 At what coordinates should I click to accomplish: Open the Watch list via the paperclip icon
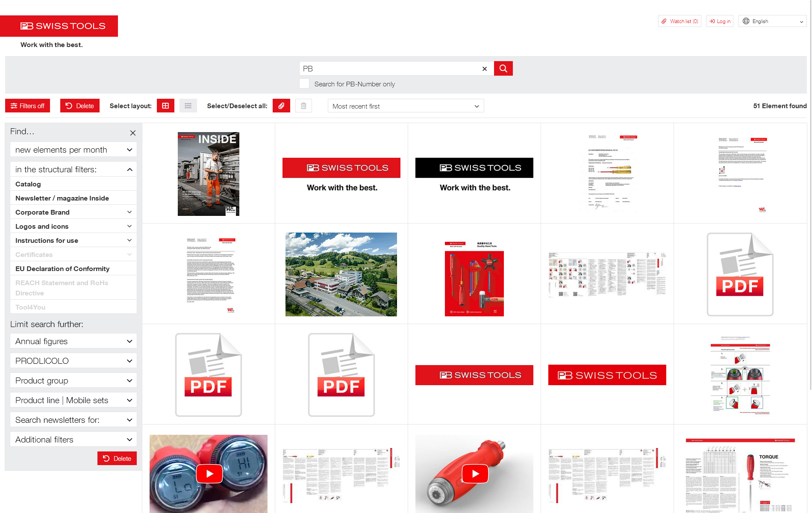680,21
